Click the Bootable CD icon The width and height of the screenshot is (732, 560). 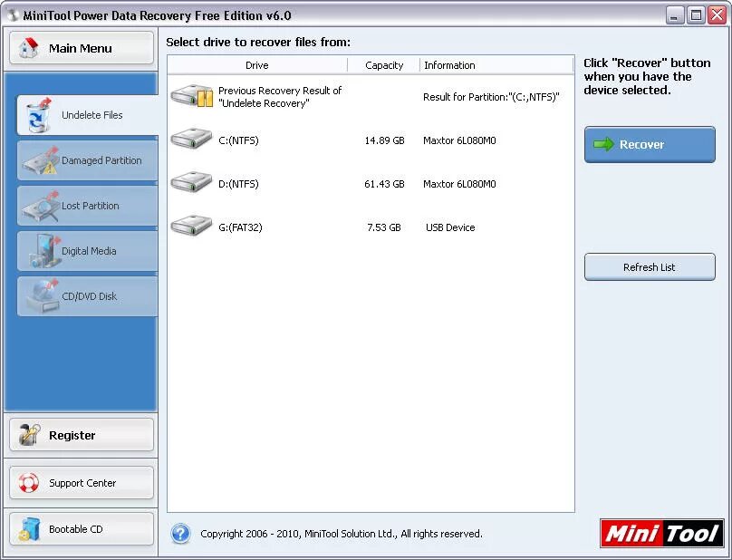30,529
